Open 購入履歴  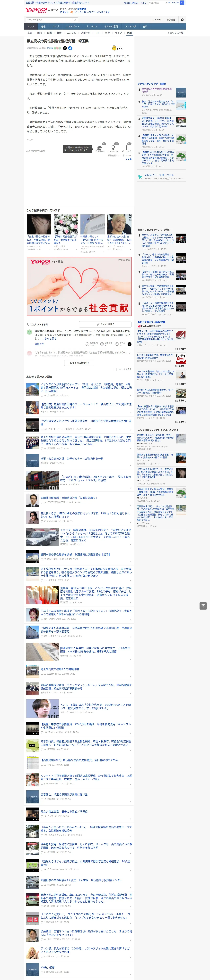[171, 20]
